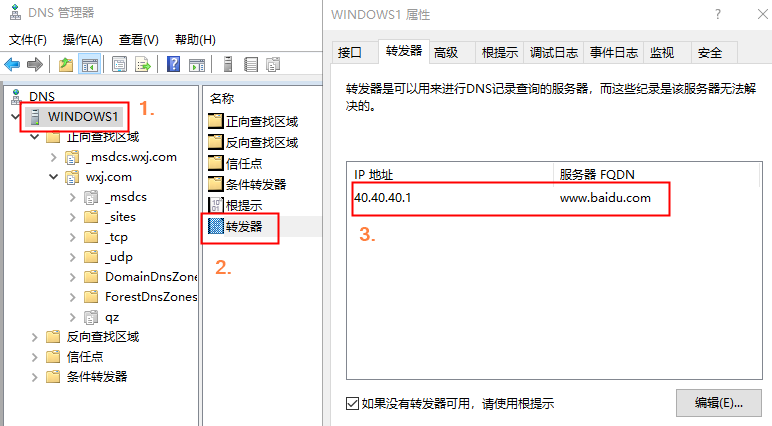Toggle the show/hide console tree icon
The width and height of the screenshot is (772, 426).
(x=90, y=65)
